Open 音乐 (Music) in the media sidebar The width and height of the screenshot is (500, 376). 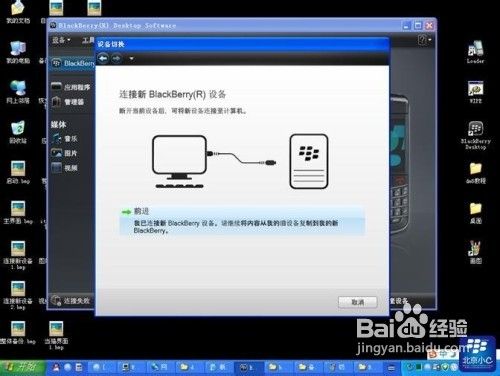tap(65, 138)
